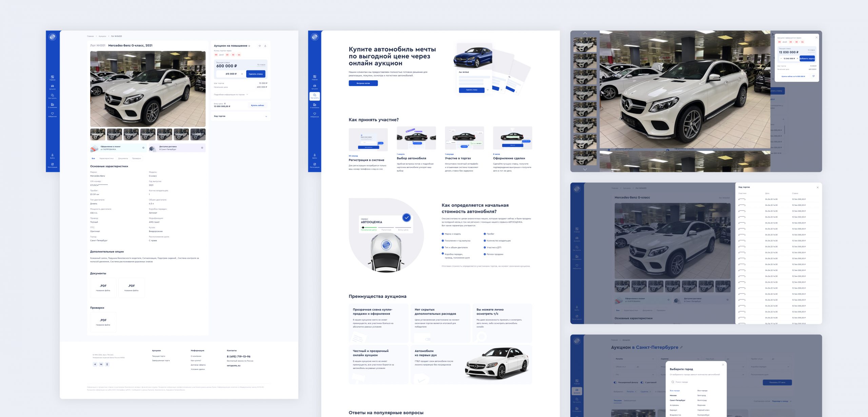Open PDF file under Проверки section
This screenshot has height=417, width=868.
(103, 322)
